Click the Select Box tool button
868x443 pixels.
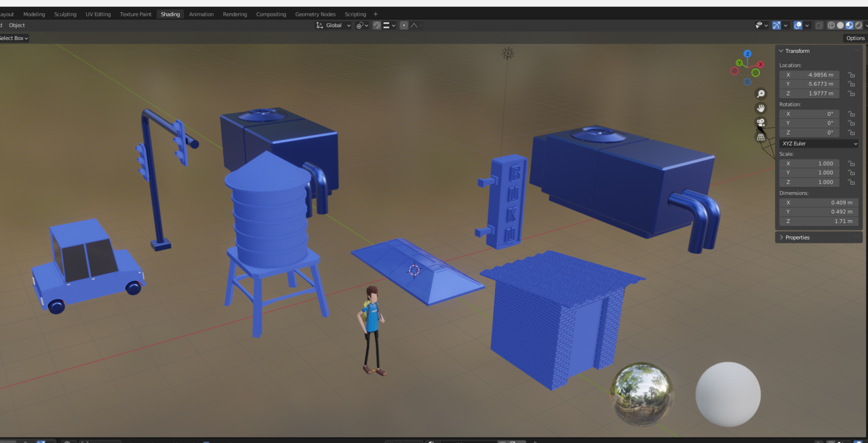coord(13,38)
